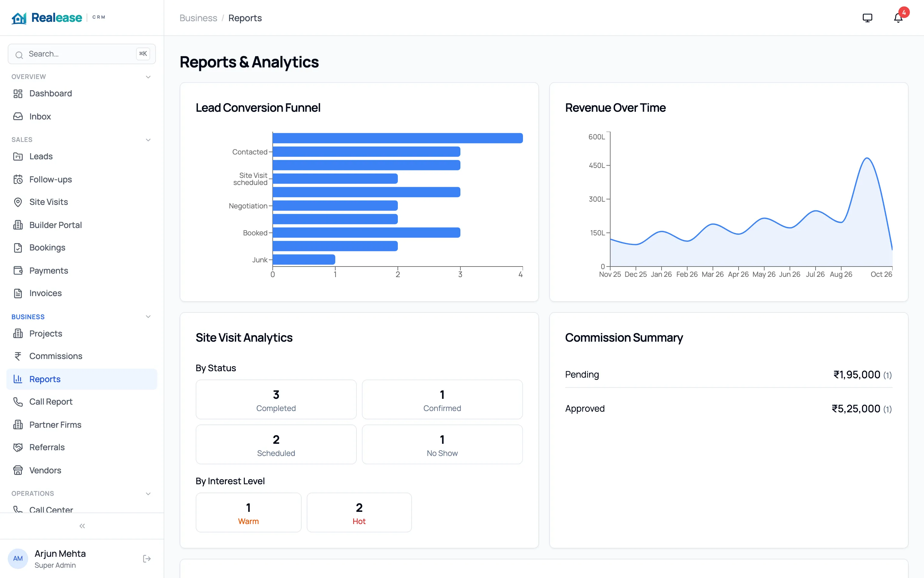Click the AM user avatar
The image size is (924, 578).
click(x=18, y=558)
